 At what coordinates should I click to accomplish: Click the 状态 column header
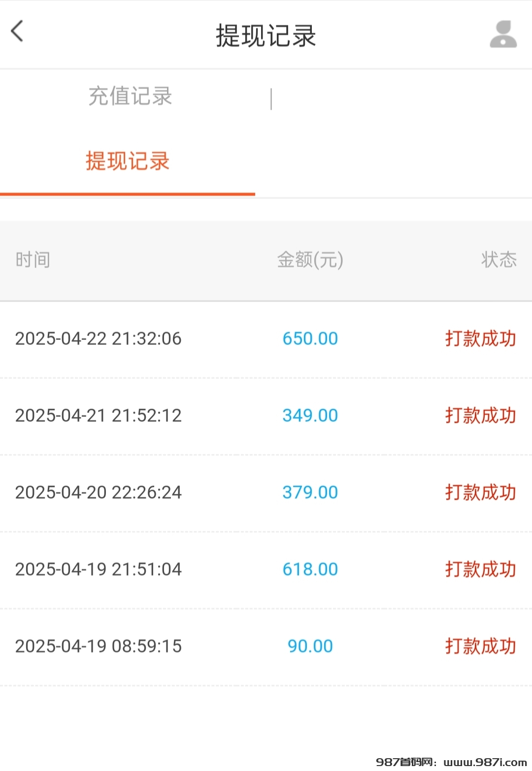[x=499, y=260]
